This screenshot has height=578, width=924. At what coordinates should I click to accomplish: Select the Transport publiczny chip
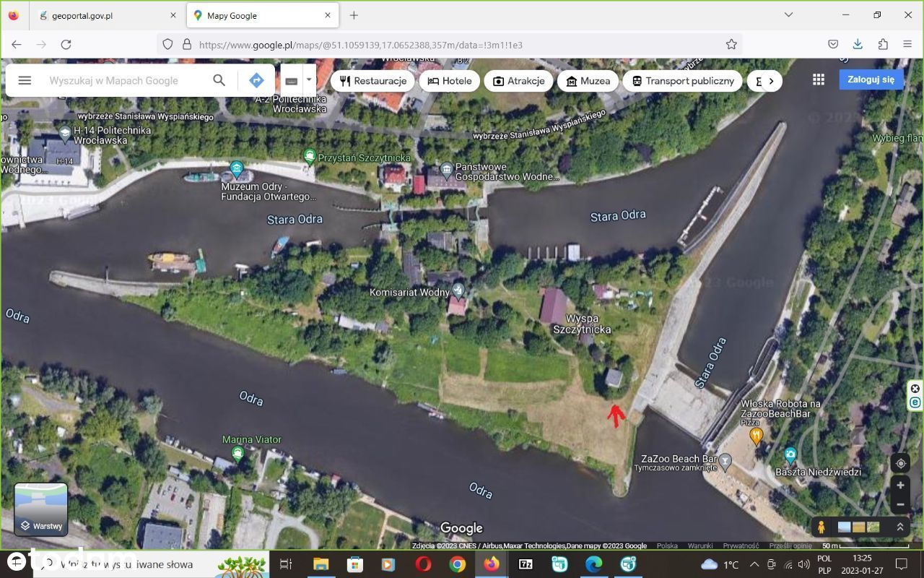[x=683, y=81]
